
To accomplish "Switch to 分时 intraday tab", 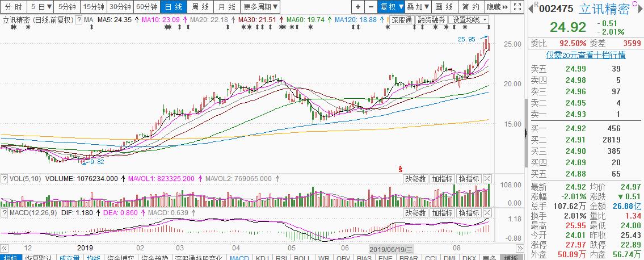I will pyautogui.click(x=14, y=7).
